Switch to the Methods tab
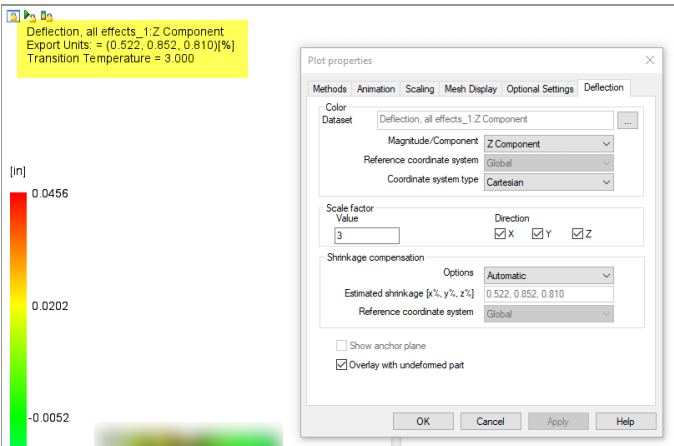The height and width of the screenshot is (446, 674). [x=330, y=89]
